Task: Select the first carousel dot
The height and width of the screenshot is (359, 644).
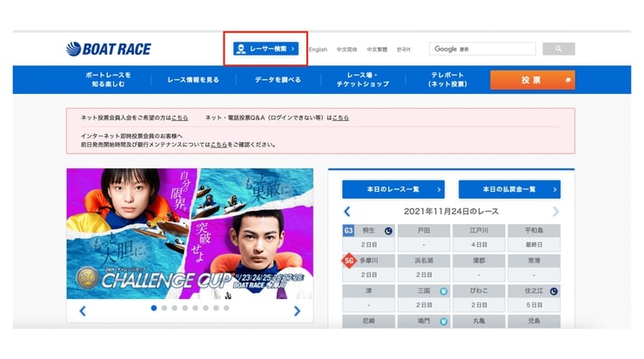Action: coord(154,308)
